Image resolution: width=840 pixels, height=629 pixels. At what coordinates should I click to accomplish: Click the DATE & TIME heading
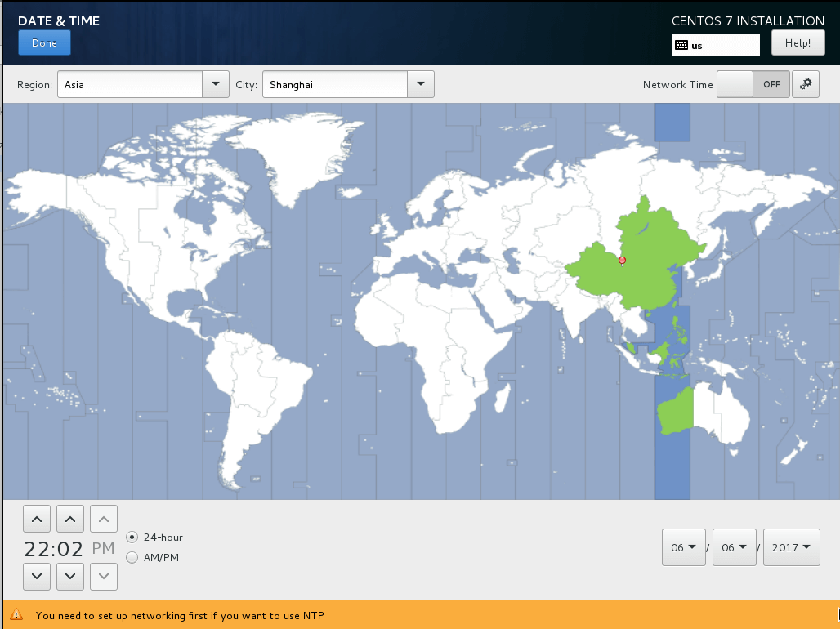(x=59, y=21)
